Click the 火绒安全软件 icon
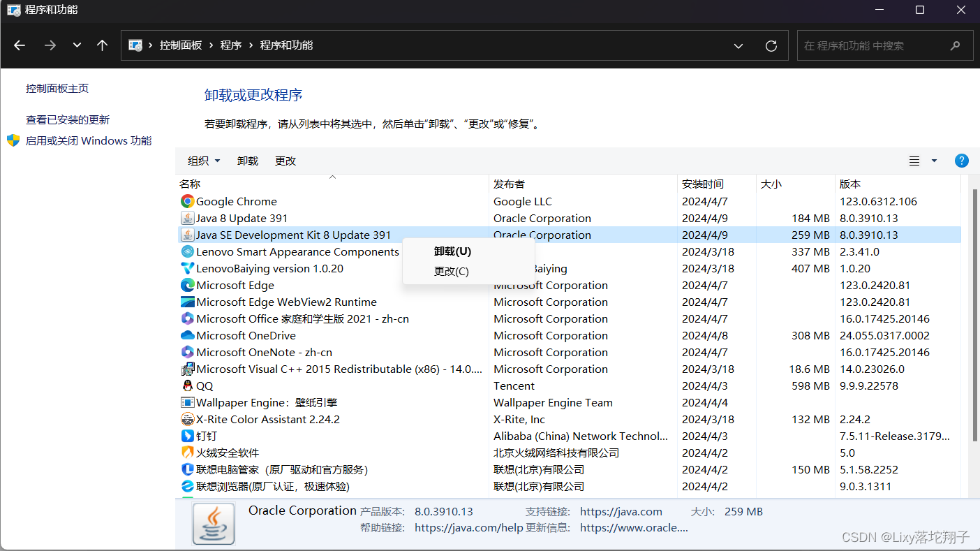Screen dimensions: 980x551 pyautogui.click(x=187, y=453)
